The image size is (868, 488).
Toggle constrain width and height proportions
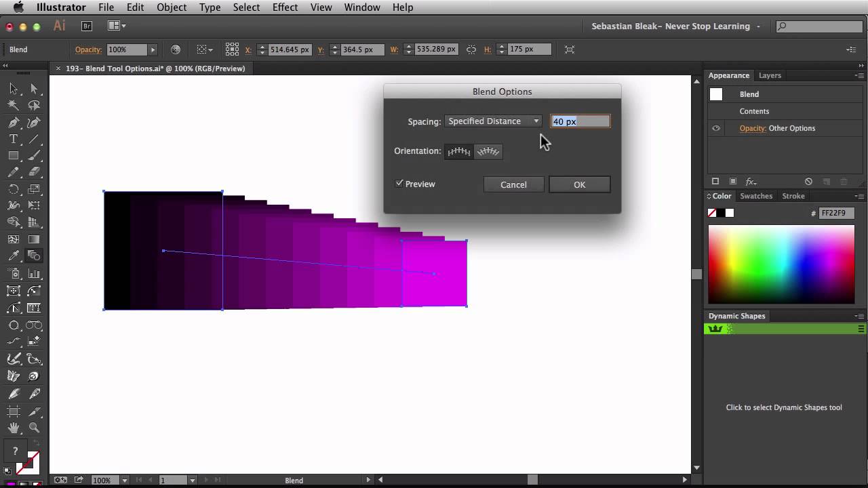click(471, 49)
